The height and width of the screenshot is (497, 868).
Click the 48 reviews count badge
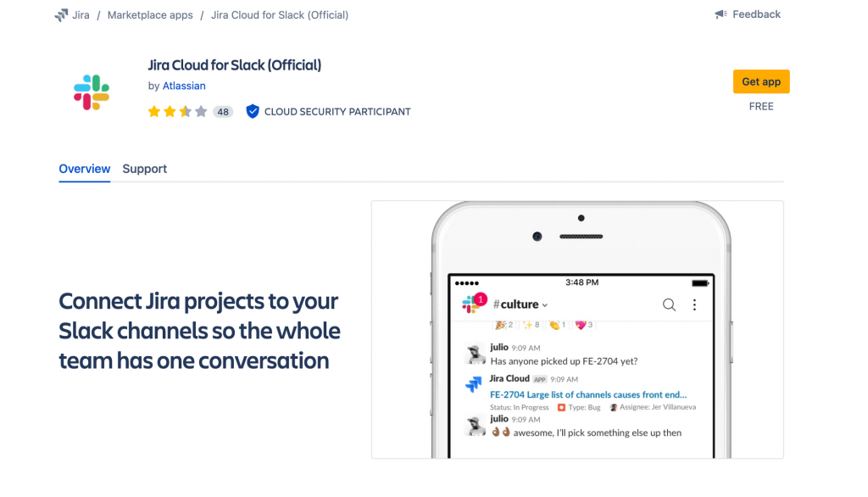point(223,112)
